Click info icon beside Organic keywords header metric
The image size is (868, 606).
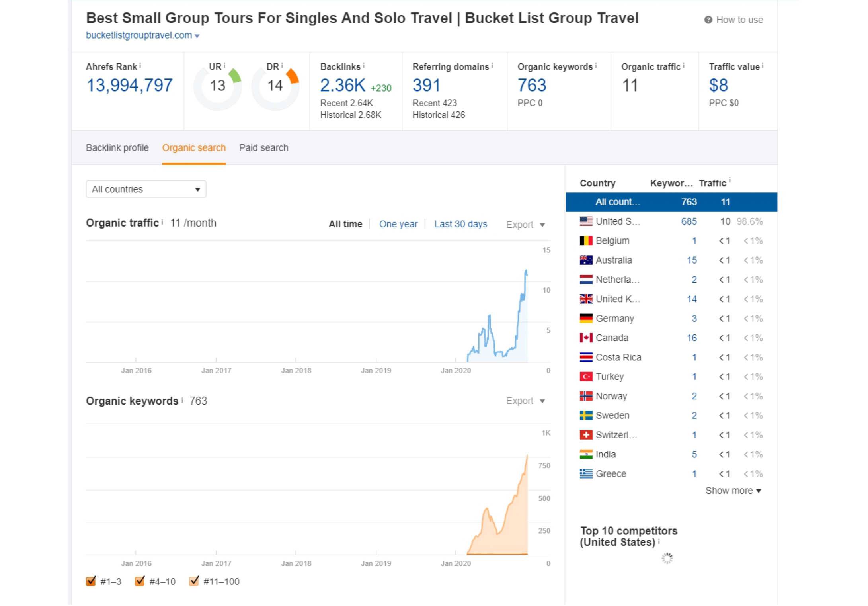click(596, 65)
